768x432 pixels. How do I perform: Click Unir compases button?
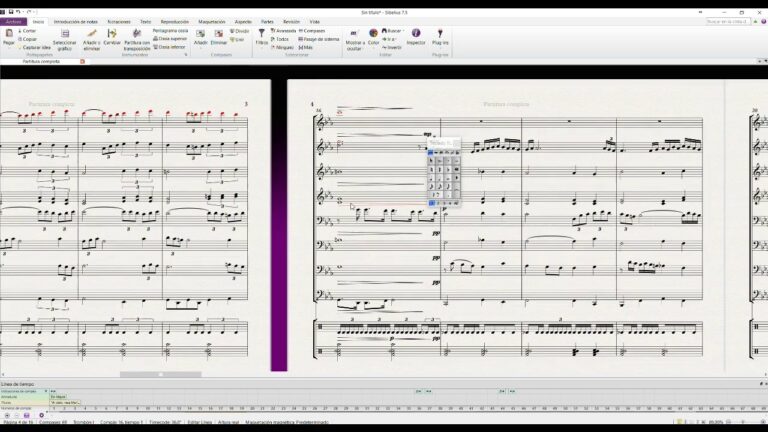click(x=237, y=39)
